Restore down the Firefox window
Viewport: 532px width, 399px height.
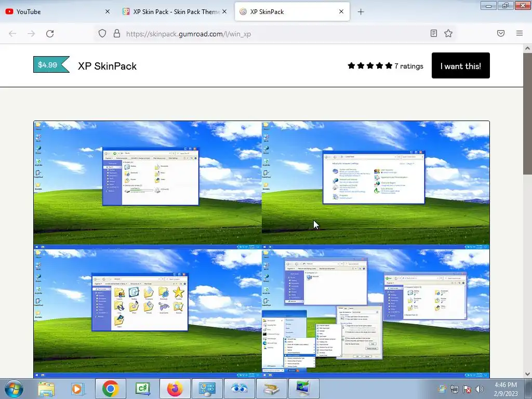click(x=506, y=5)
